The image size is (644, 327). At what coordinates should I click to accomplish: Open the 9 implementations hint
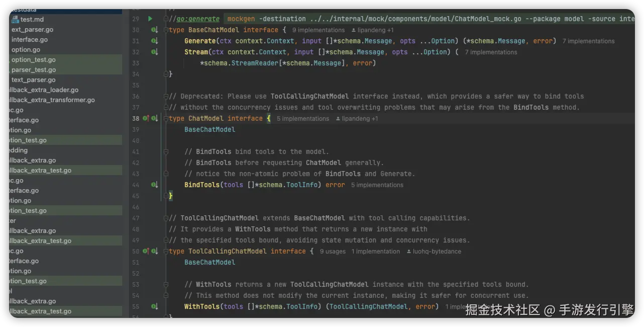(318, 30)
